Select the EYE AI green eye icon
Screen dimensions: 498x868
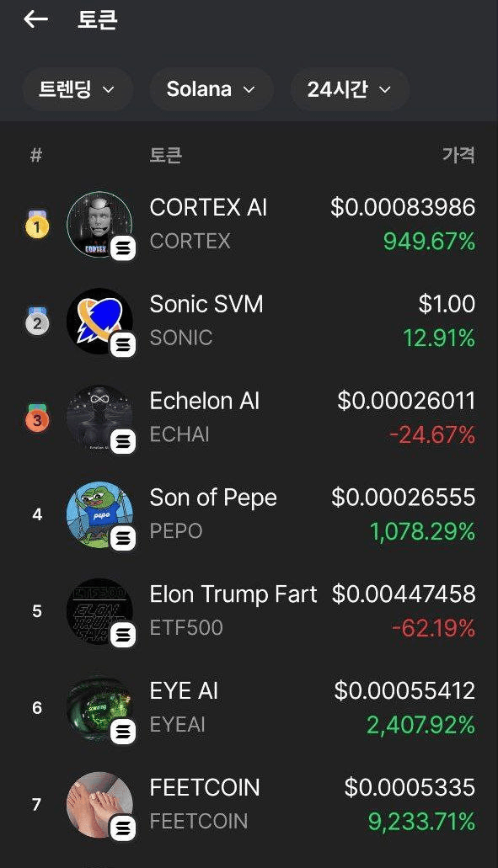[x=99, y=707]
